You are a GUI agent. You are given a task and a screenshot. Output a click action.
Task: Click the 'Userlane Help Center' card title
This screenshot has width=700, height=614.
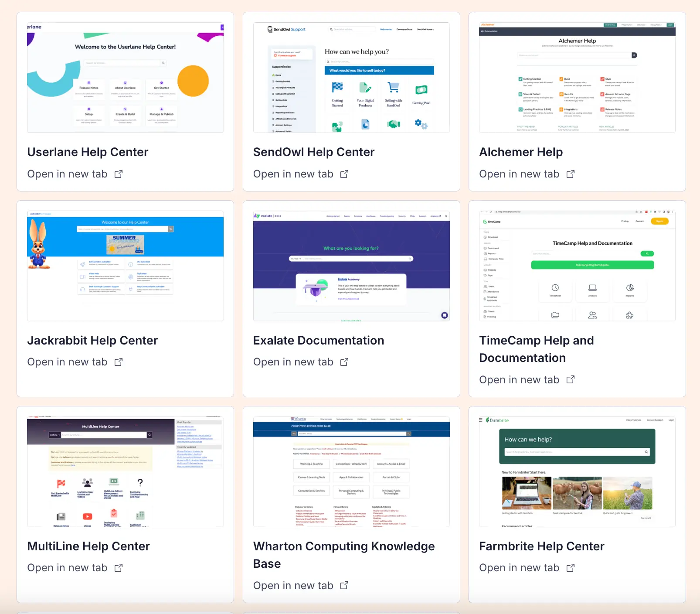click(x=88, y=152)
